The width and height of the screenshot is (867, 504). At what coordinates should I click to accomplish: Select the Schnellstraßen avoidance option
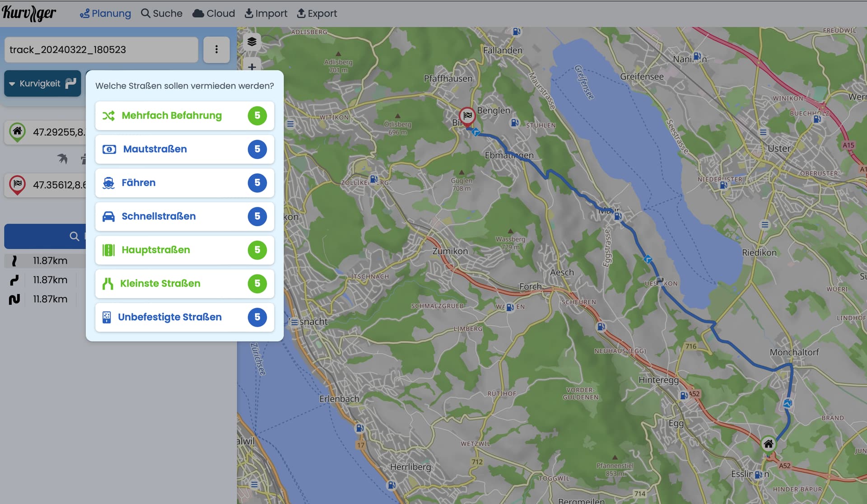(x=185, y=216)
